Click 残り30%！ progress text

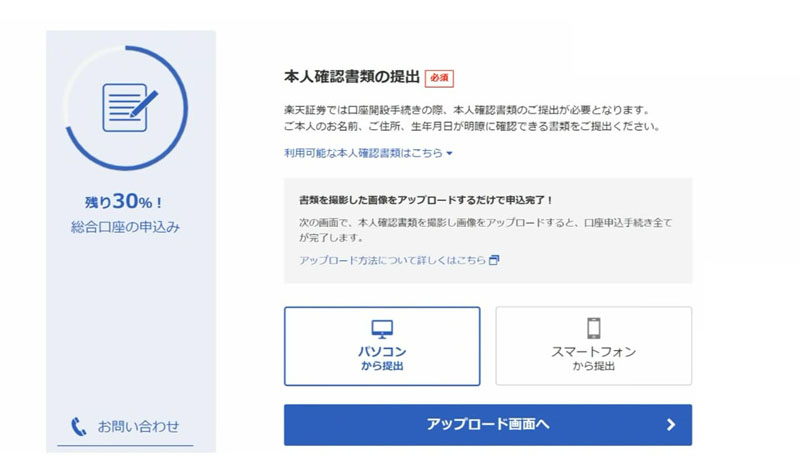coord(124,202)
